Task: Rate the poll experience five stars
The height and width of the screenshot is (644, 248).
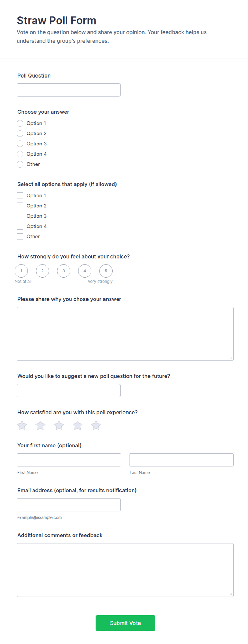Action: tap(96, 425)
